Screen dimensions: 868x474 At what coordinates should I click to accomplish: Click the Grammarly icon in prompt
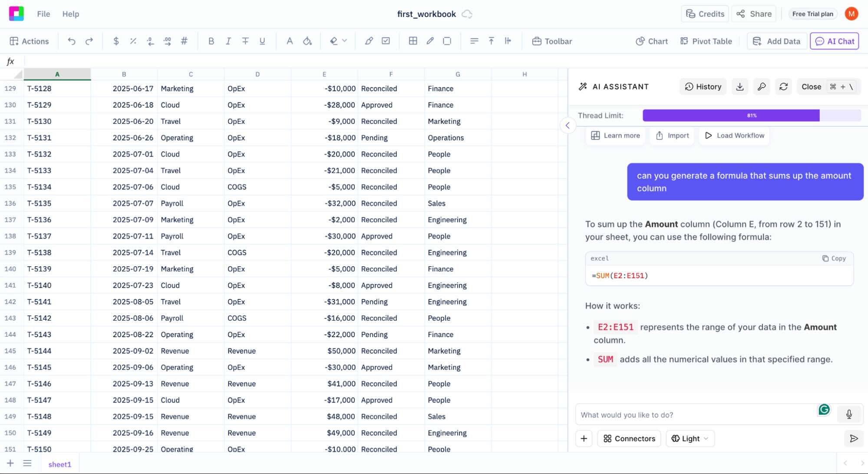point(824,409)
